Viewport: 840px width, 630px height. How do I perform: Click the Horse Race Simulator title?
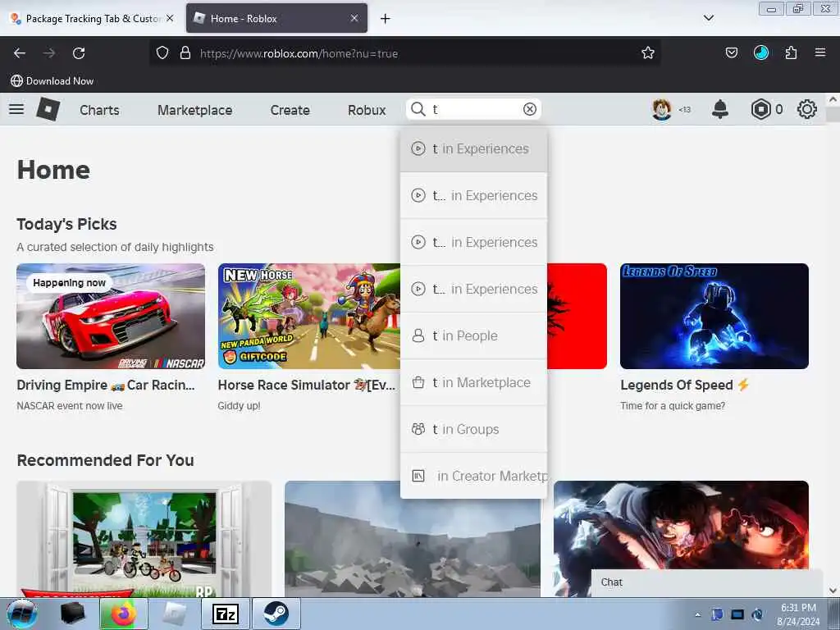coord(307,385)
